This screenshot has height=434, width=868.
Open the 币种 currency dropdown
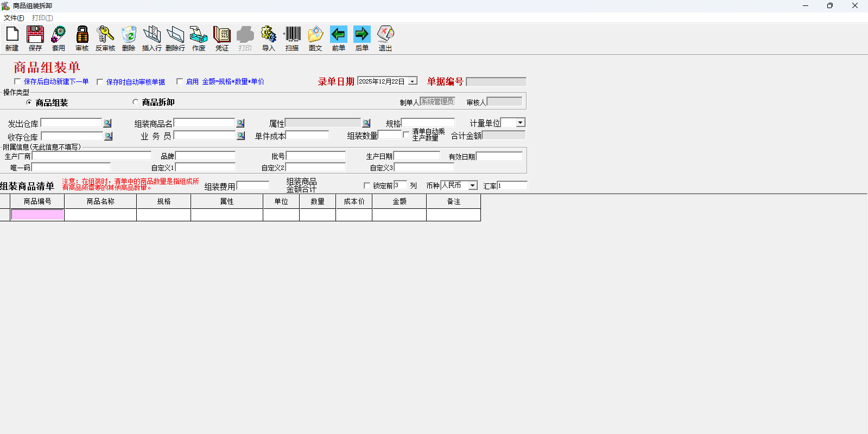(x=473, y=186)
